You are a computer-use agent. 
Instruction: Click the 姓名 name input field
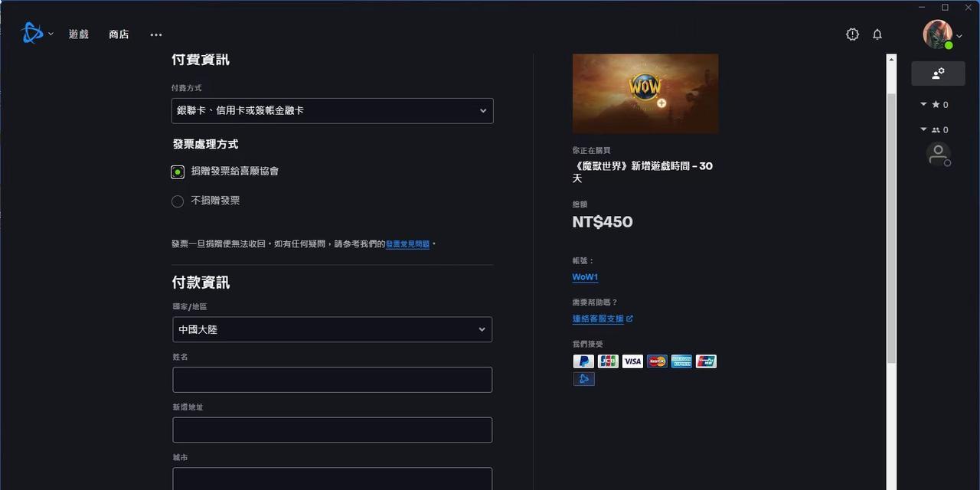pos(332,380)
